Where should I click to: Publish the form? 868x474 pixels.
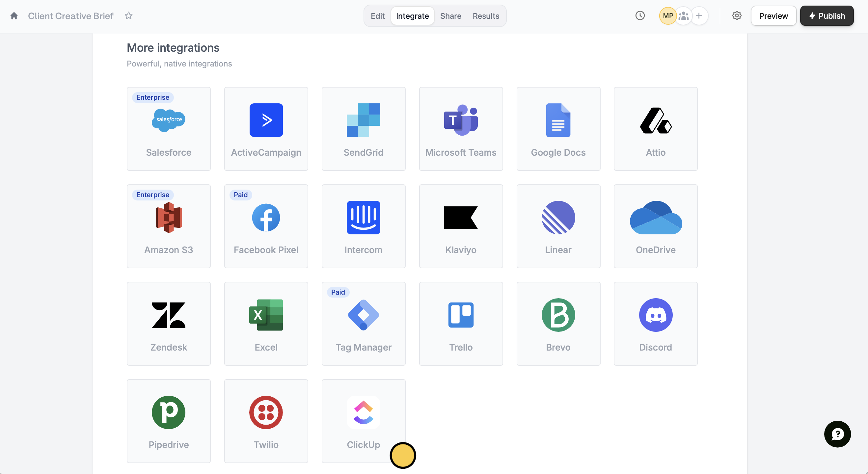[827, 16]
